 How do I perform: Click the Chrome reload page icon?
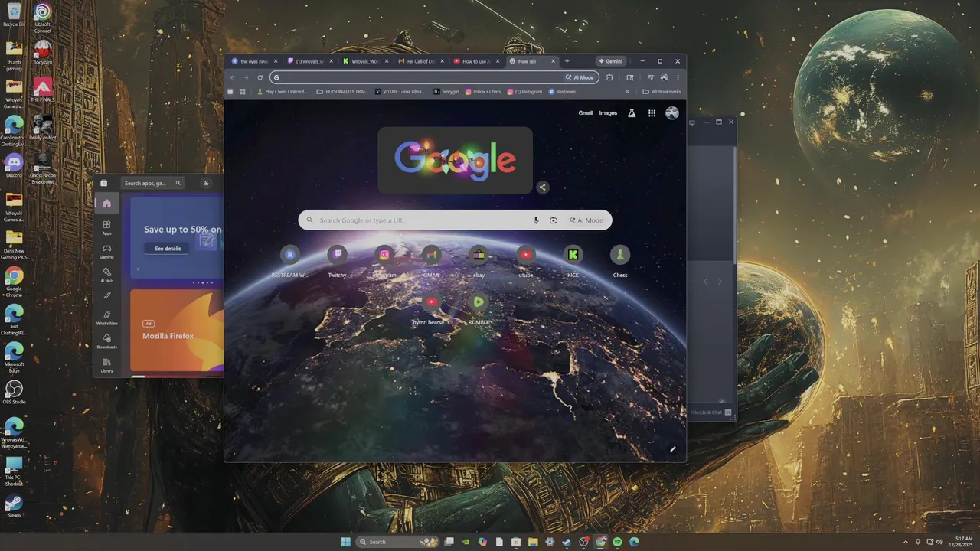[260, 77]
